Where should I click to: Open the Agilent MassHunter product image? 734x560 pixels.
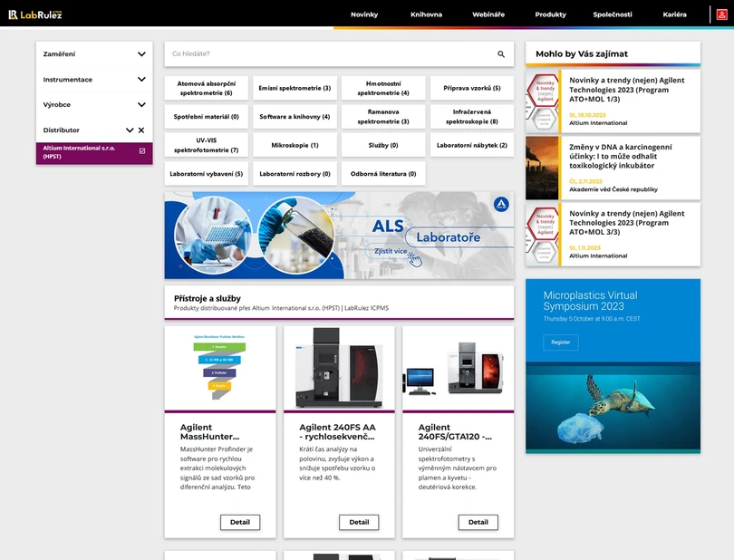point(220,369)
